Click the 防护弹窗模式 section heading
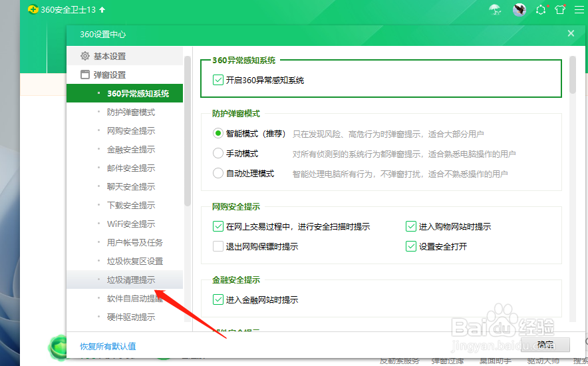Image resolution: width=588 pixels, height=366 pixels. tap(236, 113)
